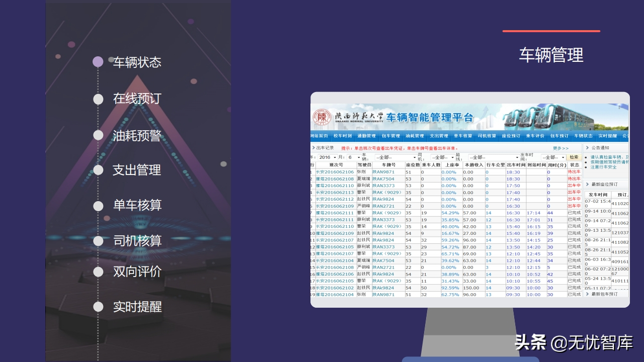
Task: Click the 注意行车安全 announcement link
Action: click(x=603, y=167)
